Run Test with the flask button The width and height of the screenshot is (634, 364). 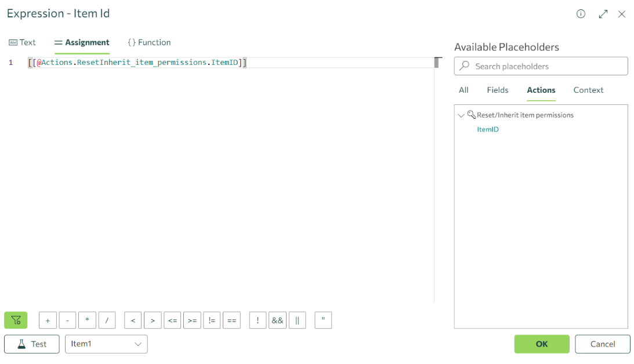click(x=32, y=344)
